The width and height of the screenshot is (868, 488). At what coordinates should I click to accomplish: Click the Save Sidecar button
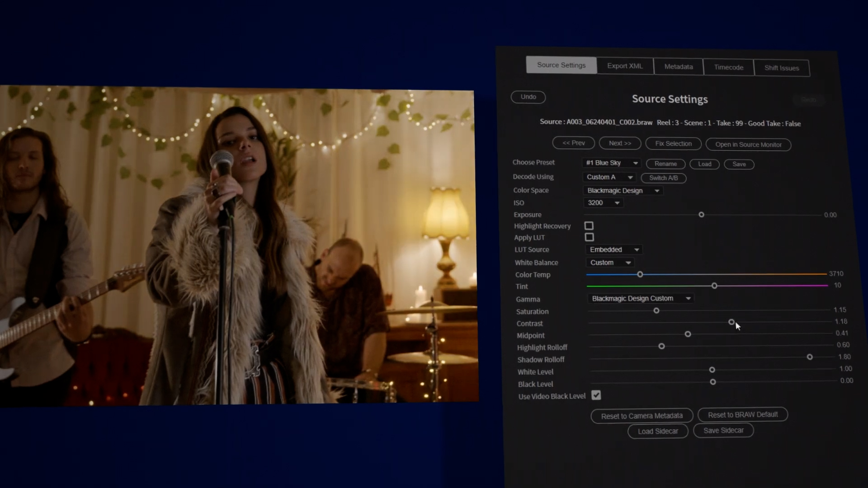click(723, 430)
